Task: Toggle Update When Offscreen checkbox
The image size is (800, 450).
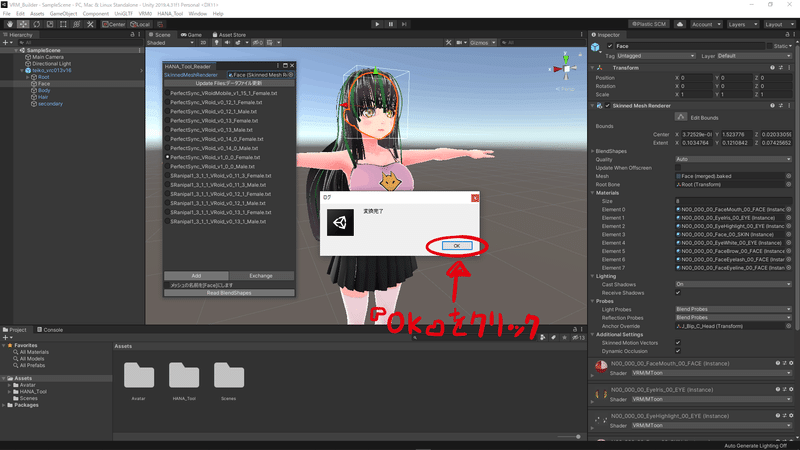Action: click(678, 168)
